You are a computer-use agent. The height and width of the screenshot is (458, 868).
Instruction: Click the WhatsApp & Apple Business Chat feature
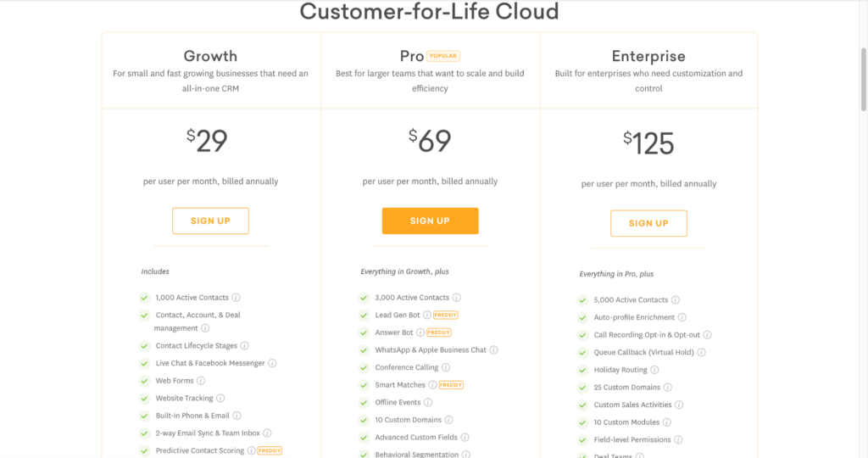(431, 350)
